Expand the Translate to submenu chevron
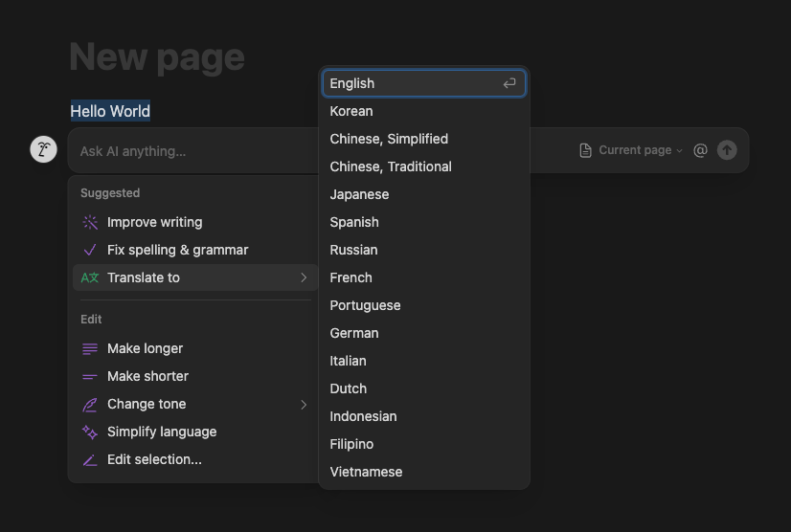This screenshot has width=791, height=532. (x=304, y=277)
